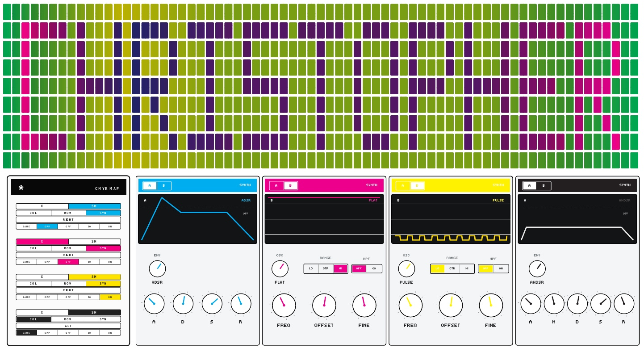Click the ALT bar in the black map section

68,326
